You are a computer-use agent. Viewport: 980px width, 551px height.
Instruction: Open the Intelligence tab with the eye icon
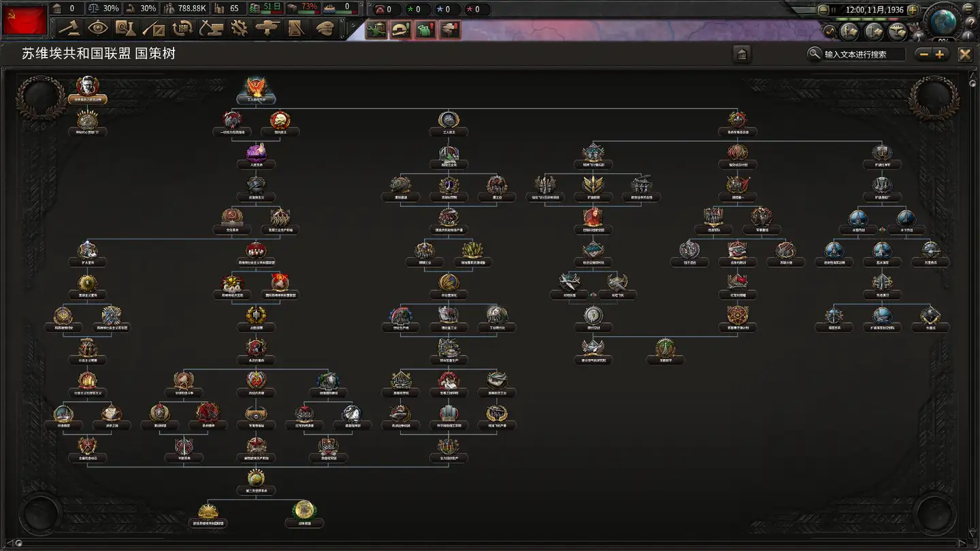click(x=99, y=28)
